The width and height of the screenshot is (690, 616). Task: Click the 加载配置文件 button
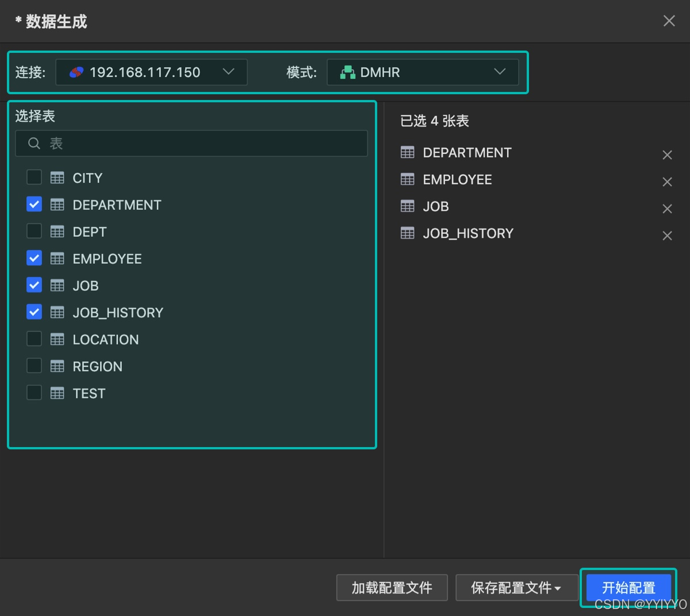tap(392, 587)
